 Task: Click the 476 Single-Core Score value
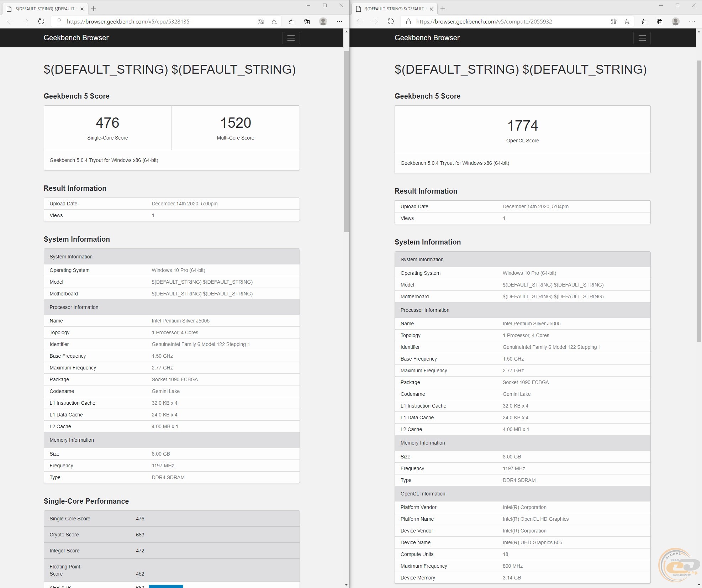(107, 123)
